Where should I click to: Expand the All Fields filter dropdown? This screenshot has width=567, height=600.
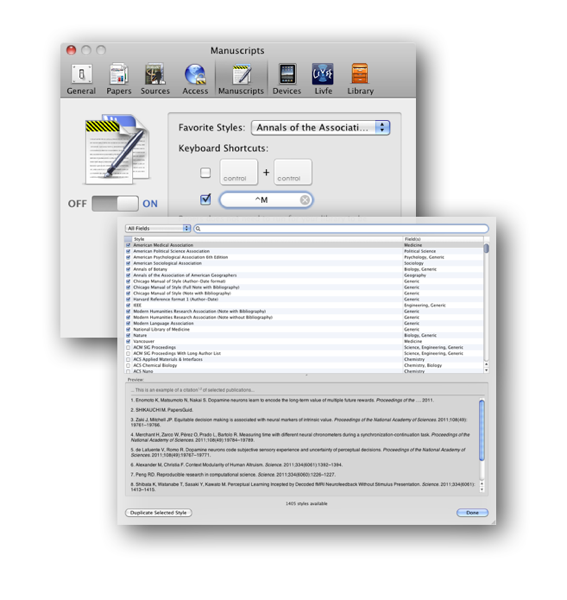coord(158,228)
